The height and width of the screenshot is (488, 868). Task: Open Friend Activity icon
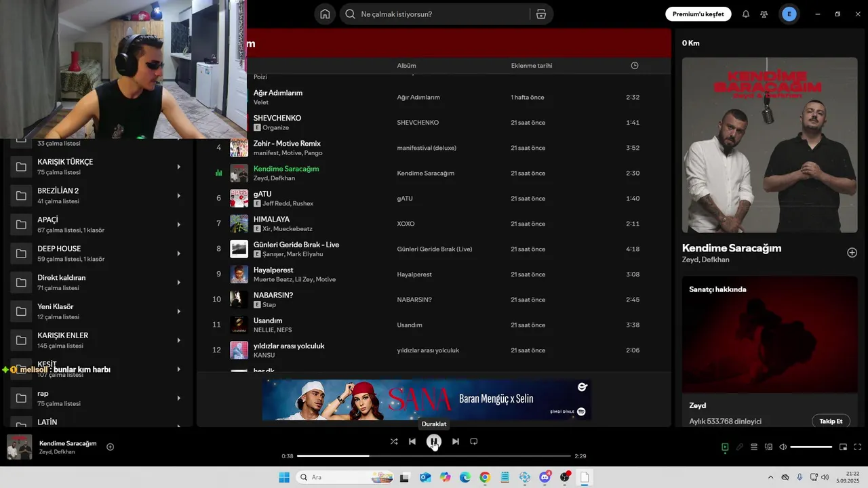coord(764,14)
